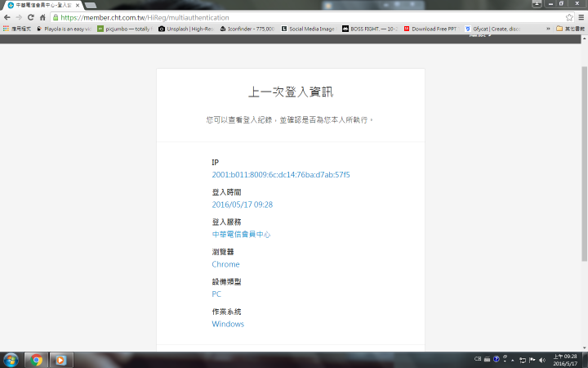Click the 上一次登入資訊 heading
Screen dimensions: 588x368
coord(291,92)
